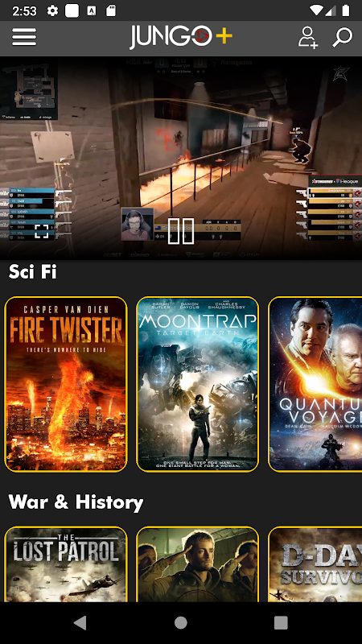
Task: Open The Lost Patrol movie
Action: click(66, 564)
